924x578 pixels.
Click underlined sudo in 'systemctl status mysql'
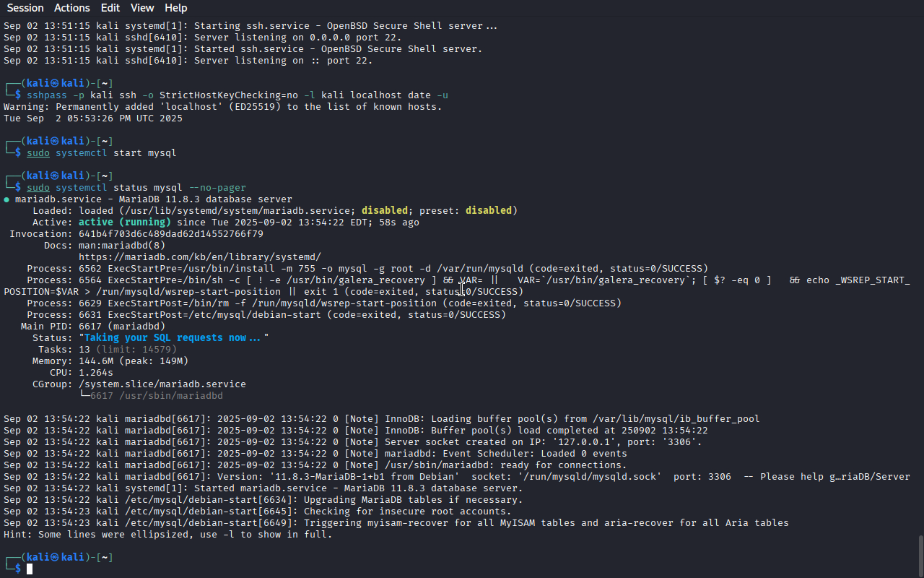(x=38, y=188)
